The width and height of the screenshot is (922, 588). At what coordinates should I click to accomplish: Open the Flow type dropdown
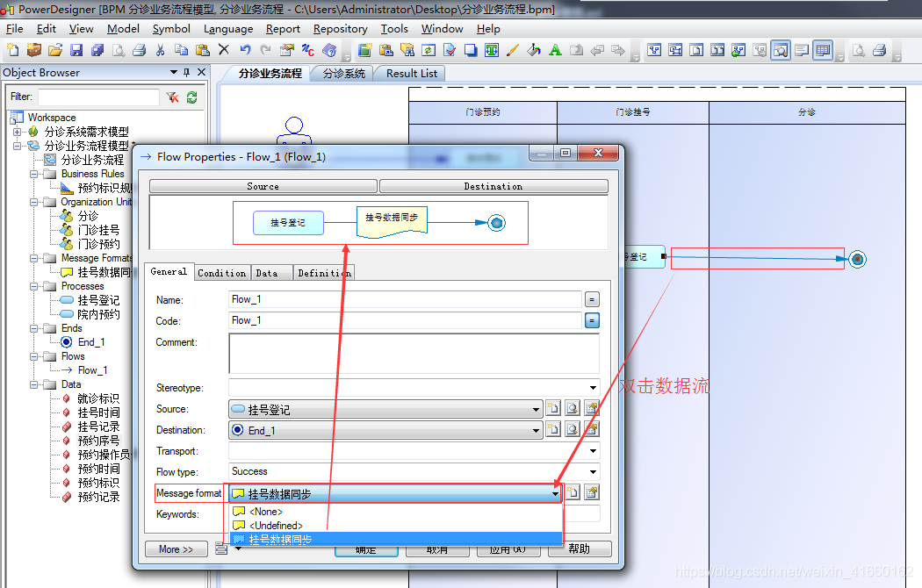point(594,471)
